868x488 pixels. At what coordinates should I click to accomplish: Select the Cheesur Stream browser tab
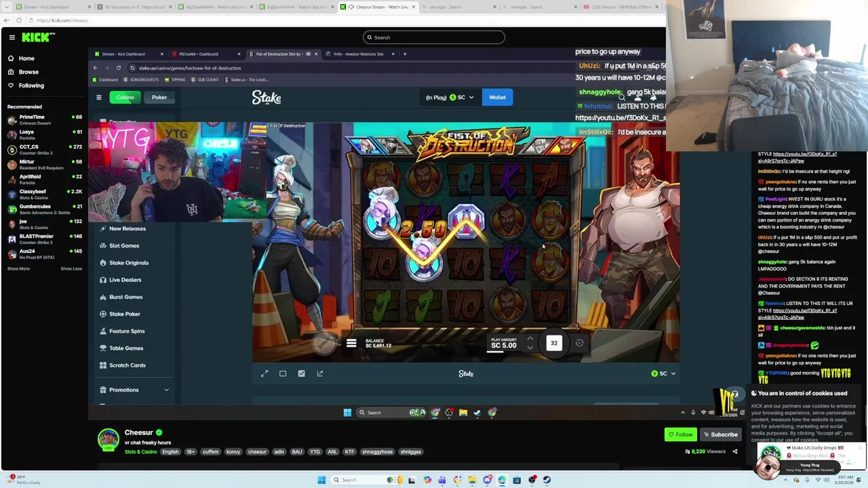click(378, 7)
